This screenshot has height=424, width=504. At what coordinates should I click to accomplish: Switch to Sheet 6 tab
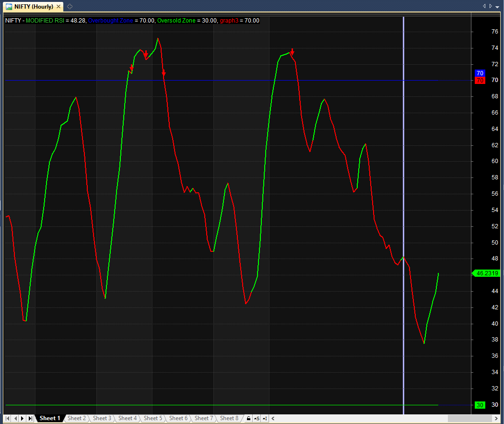tap(178, 418)
